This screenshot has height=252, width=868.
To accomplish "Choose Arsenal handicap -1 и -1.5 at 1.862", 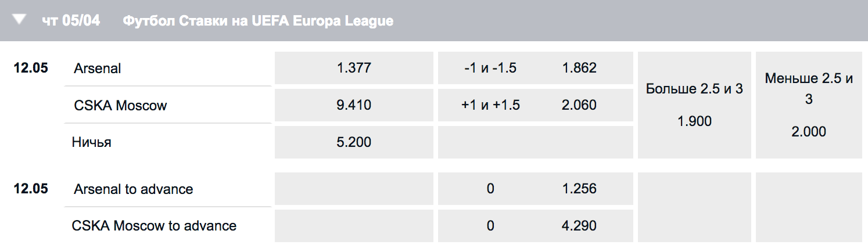I will (x=535, y=68).
